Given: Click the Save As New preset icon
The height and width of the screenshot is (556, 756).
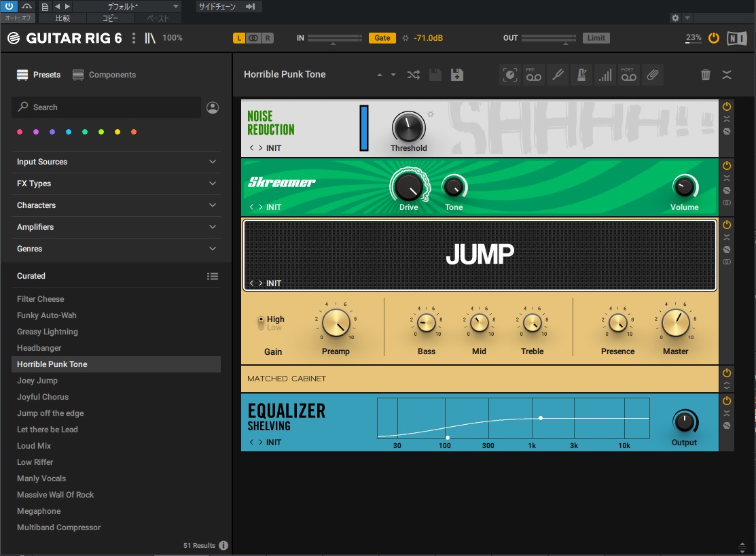Looking at the screenshot, I should pyautogui.click(x=457, y=75).
